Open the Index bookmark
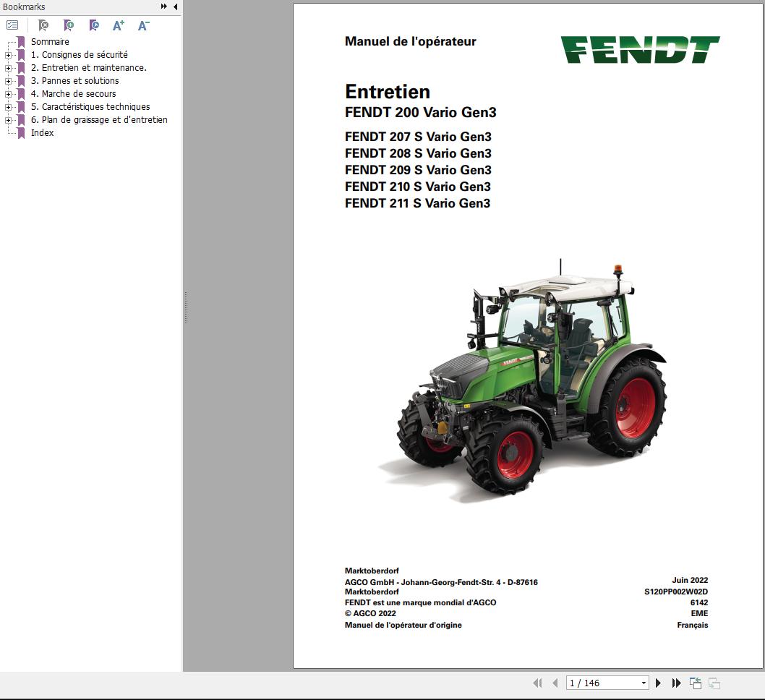Screen dimensions: 765x700 click(x=42, y=132)
